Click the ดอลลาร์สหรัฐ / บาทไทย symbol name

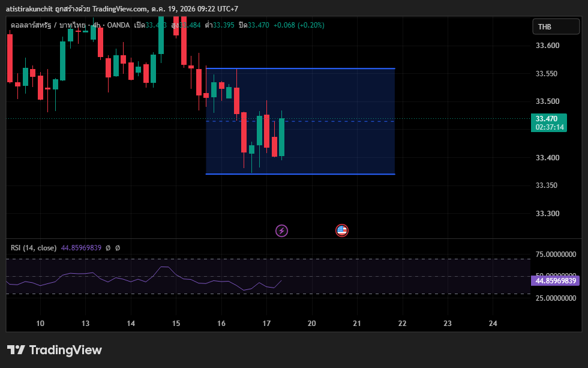(x=48, y=25)
